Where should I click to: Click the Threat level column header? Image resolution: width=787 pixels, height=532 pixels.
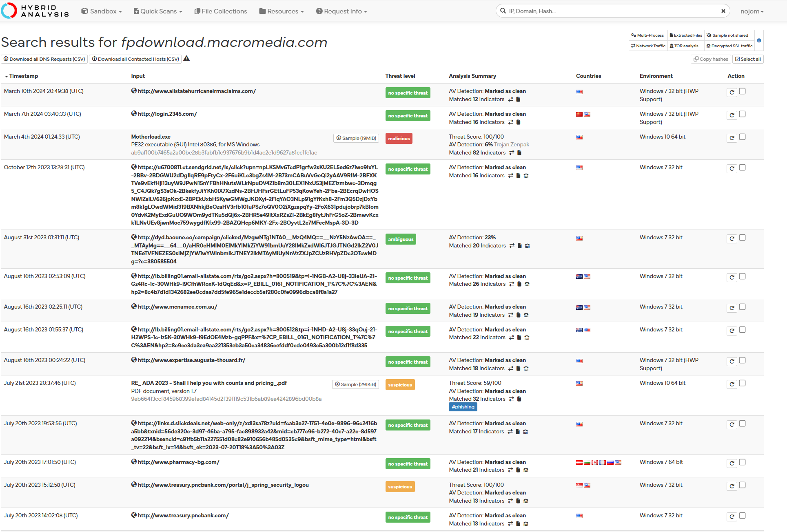(x=400, y=76)
